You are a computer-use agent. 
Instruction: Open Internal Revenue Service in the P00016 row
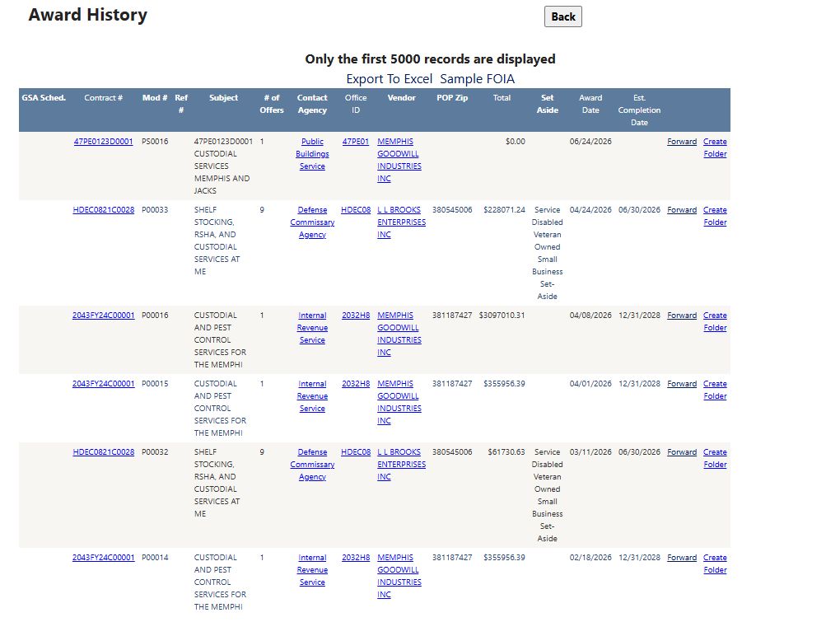312,328
